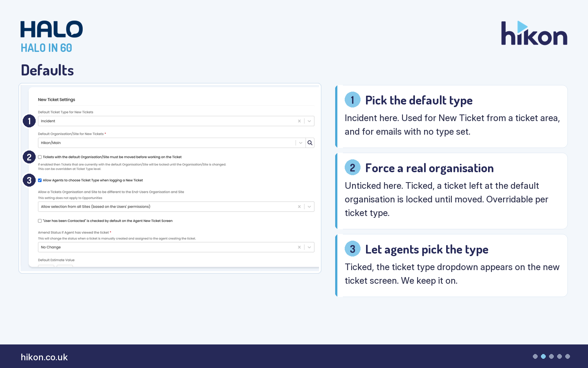Open the Hikon/Main organisation dropdown
Image resolution: width=588 pixels, height=368 pixels.
click(301, 143)
